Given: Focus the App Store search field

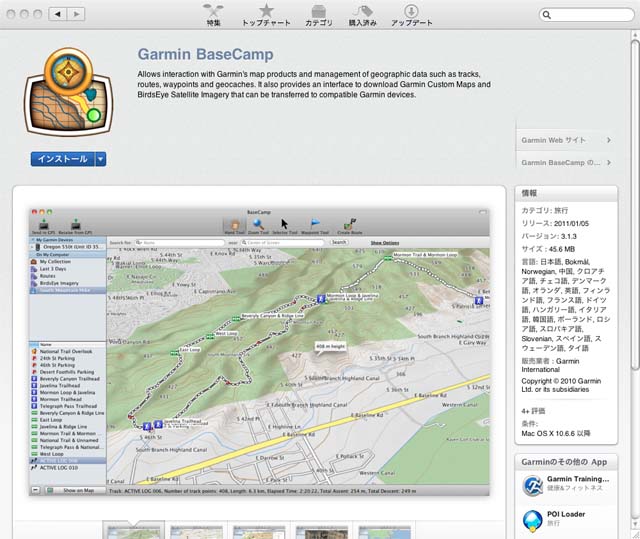Looking at the screenshot, I should point(587,15).
